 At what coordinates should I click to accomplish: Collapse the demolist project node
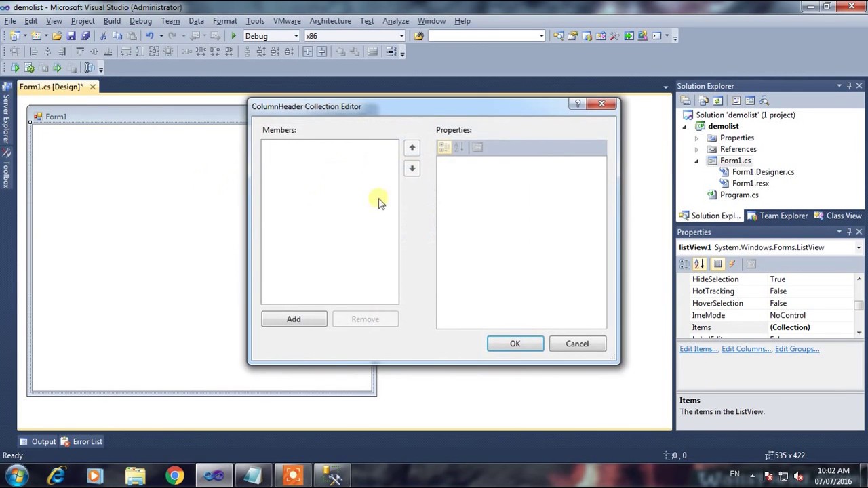(x=684, y=127)
